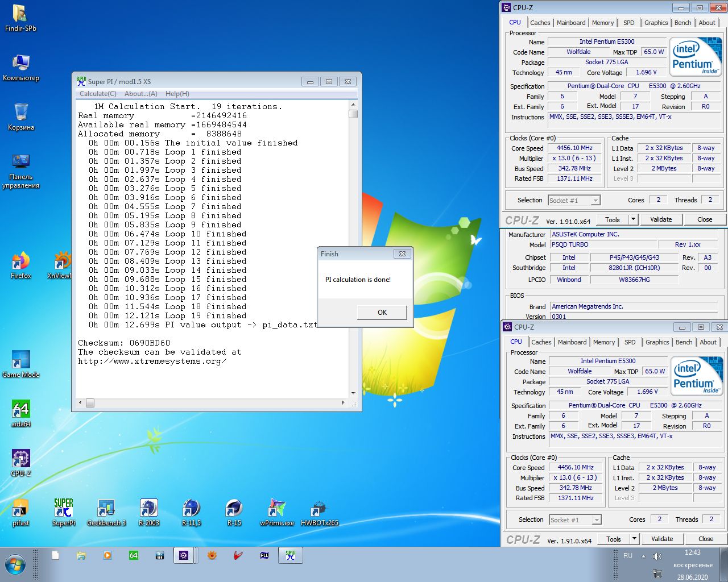Screen dimensions: 728x582
Task: Select the XnView desktop shortcut
Action: 60,265
